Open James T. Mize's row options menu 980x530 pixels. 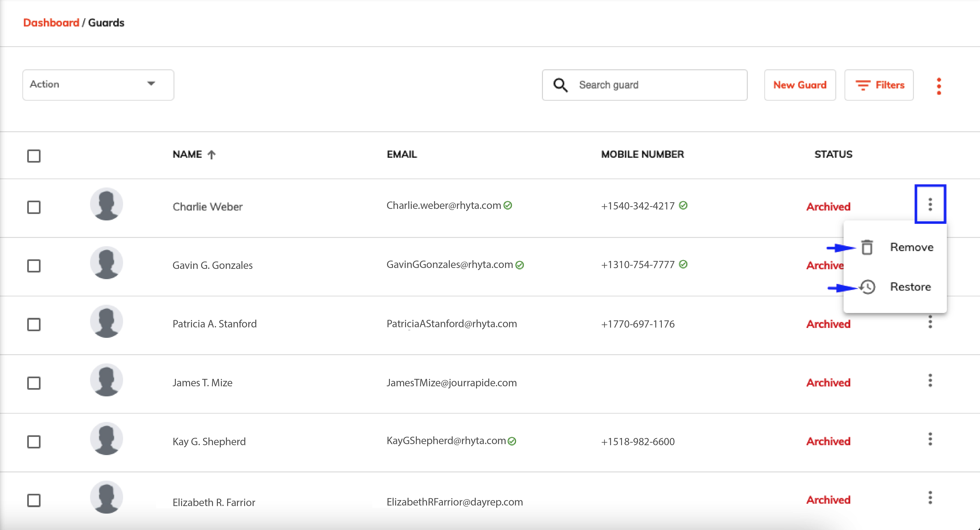[930, 381]
